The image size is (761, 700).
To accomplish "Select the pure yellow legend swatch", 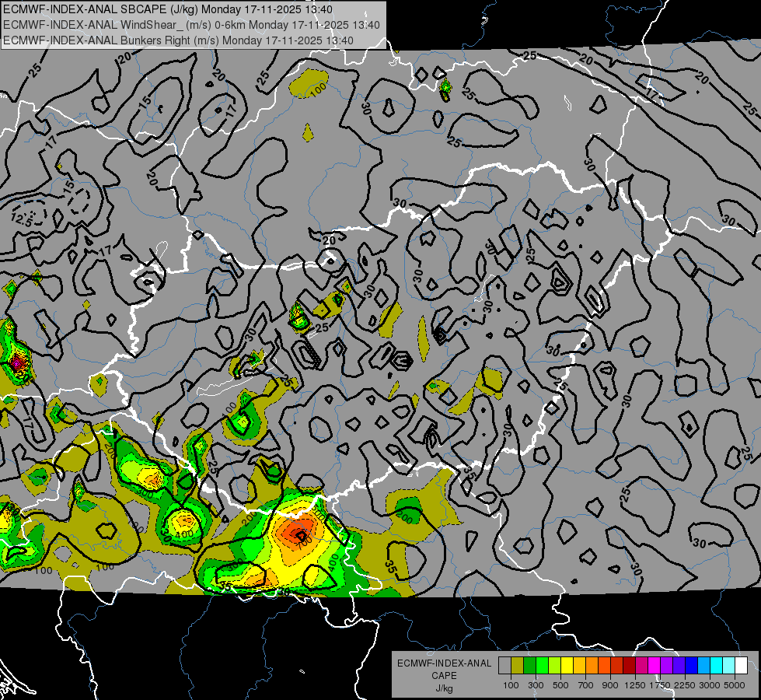I will (567, 665).
